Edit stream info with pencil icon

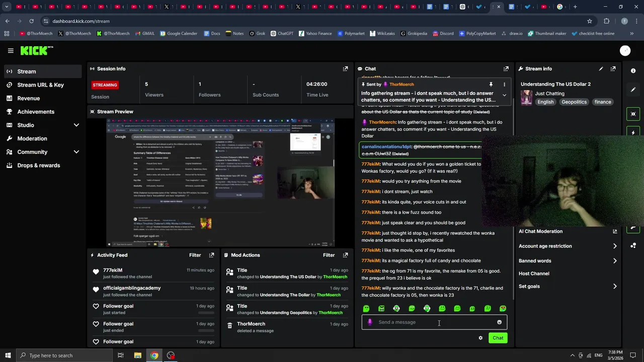point(601,69)
